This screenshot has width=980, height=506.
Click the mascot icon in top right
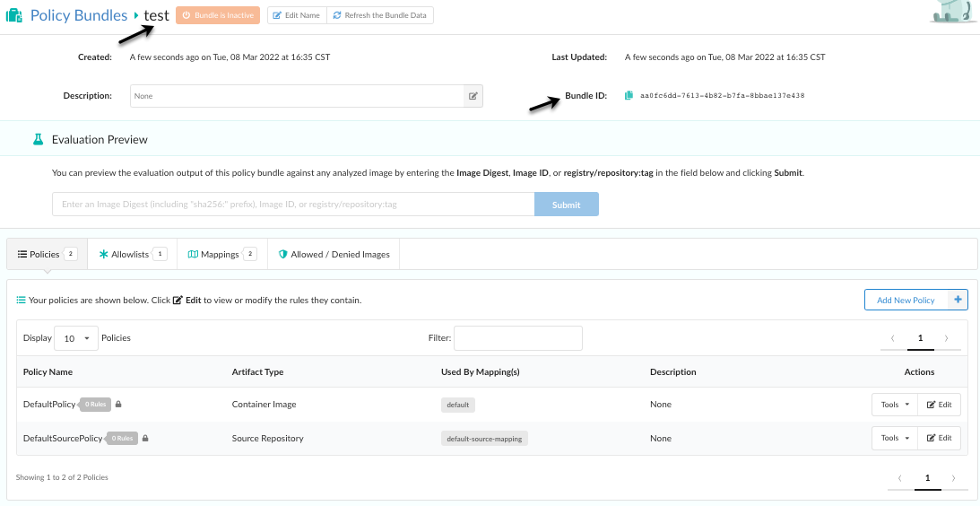coord(953,11)
